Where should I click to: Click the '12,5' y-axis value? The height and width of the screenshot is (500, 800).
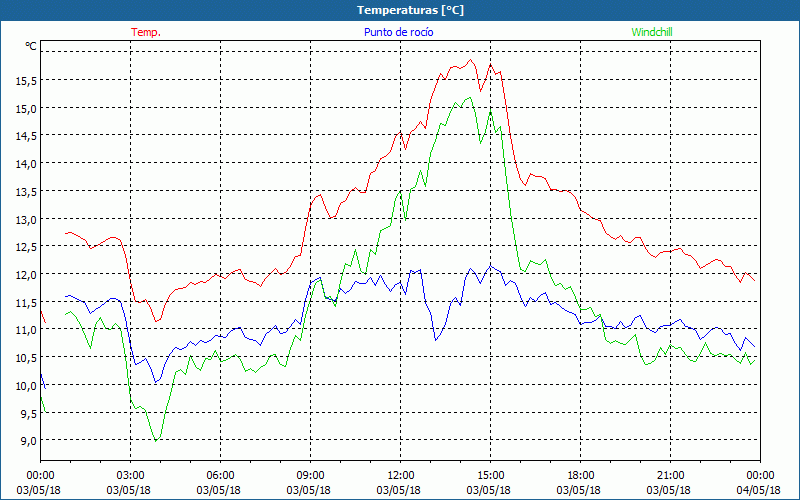coord(26,247)
